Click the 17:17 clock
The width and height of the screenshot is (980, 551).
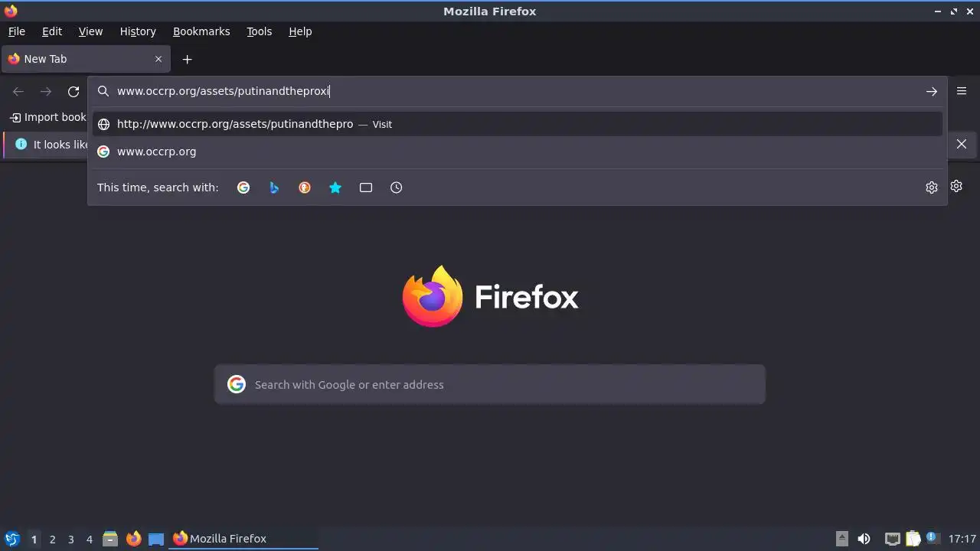pos(962,539)
